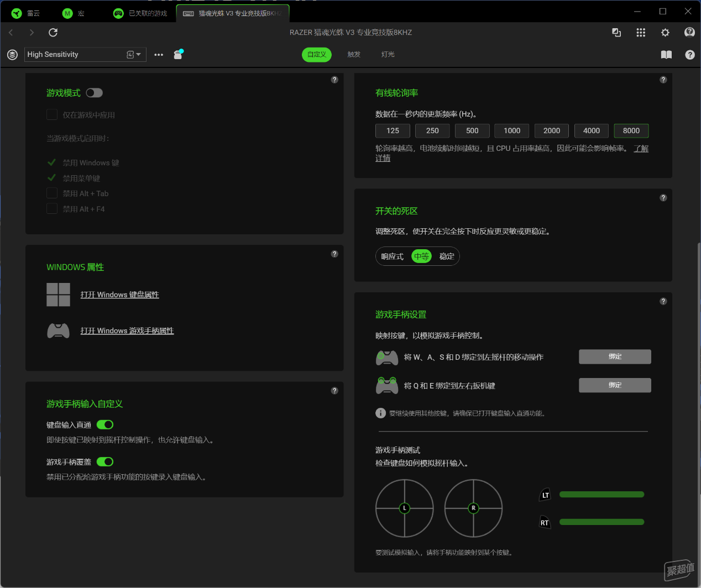701x588 pixels.
Task: Open the user guide book icon
Action: point(666,55)
